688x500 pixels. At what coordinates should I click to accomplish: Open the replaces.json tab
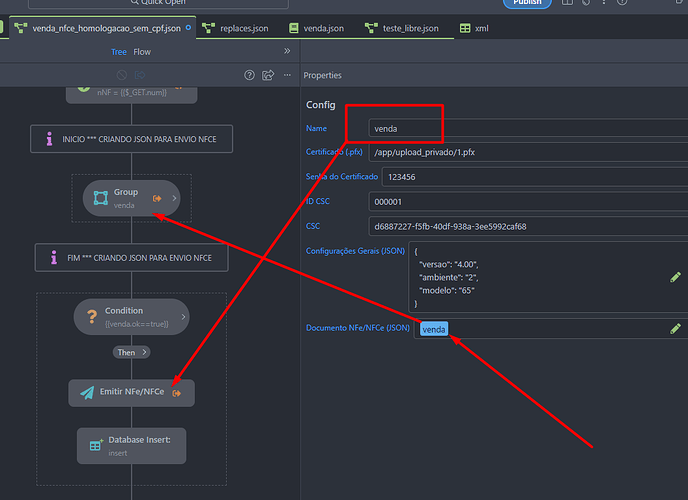(x=241, y=28)
